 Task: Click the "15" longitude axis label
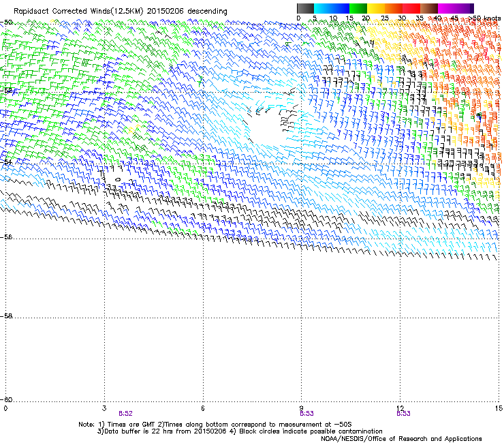pyautogui.click(x=499, y=408)
